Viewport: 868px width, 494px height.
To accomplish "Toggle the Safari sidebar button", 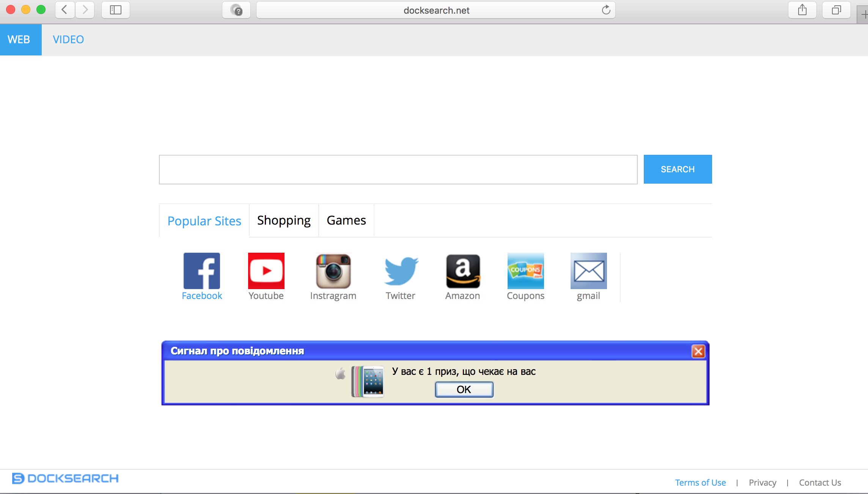I will 115,10.
